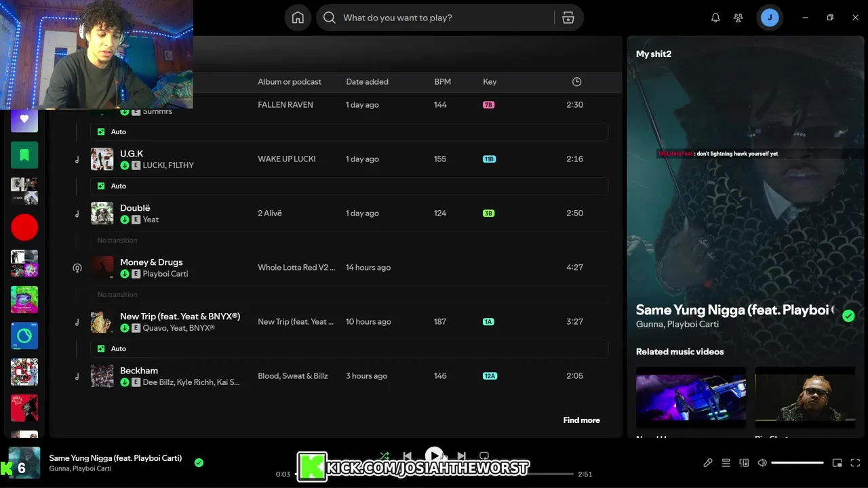This screenshot has height=488, width=868.
Task: Open the miniplayer
Action: (837, 463)
